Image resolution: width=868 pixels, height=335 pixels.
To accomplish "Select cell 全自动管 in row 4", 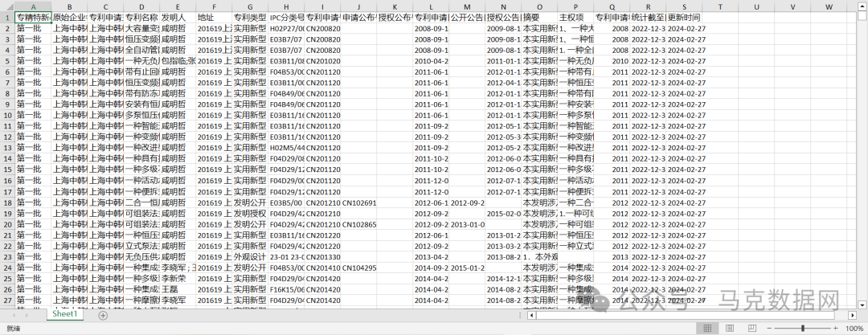I will (141, 50).
